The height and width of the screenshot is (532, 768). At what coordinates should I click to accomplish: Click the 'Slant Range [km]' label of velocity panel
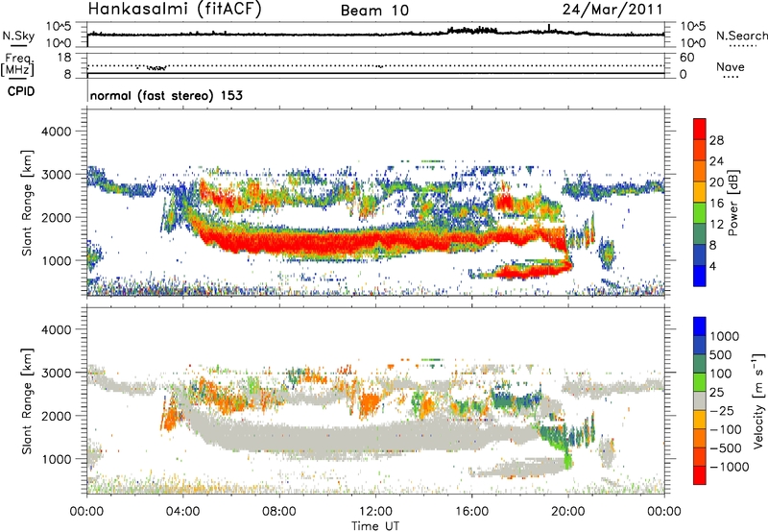[x=27, y=400]
